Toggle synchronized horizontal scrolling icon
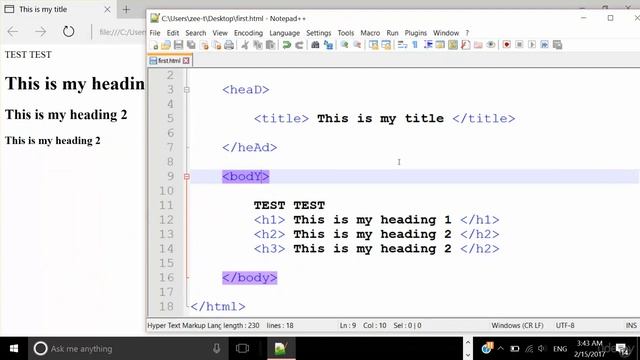The width and height of the screenshot is (640, 360). (x=386, y=45)
